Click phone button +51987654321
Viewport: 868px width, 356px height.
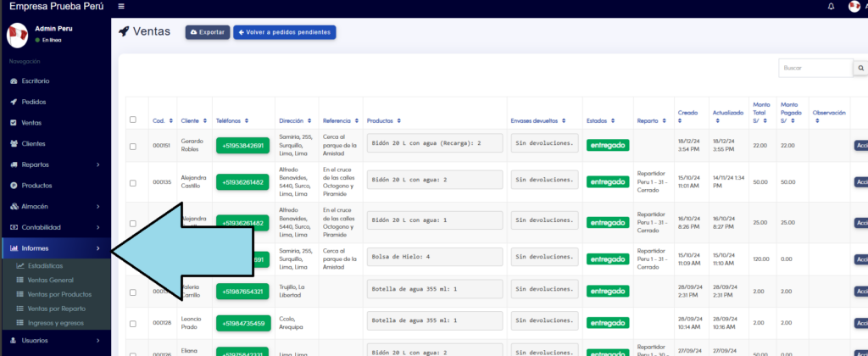point(243,292)
